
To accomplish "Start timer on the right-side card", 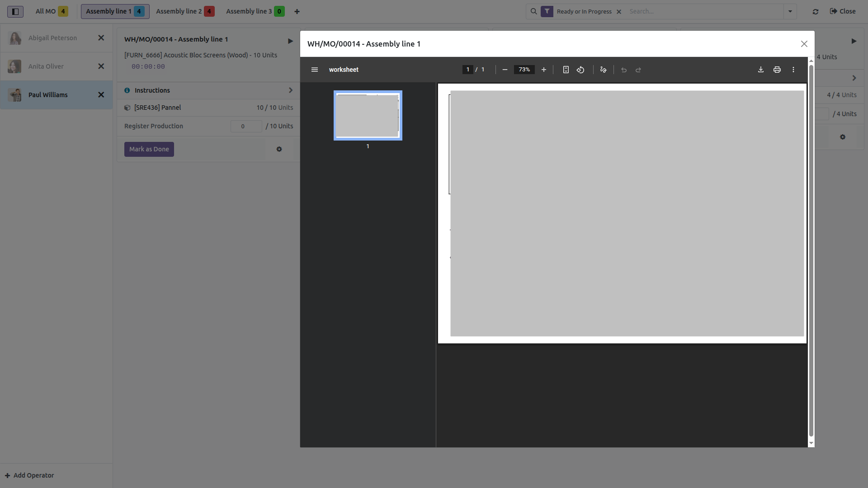I will pyautogui.click(x=854, y=41).
